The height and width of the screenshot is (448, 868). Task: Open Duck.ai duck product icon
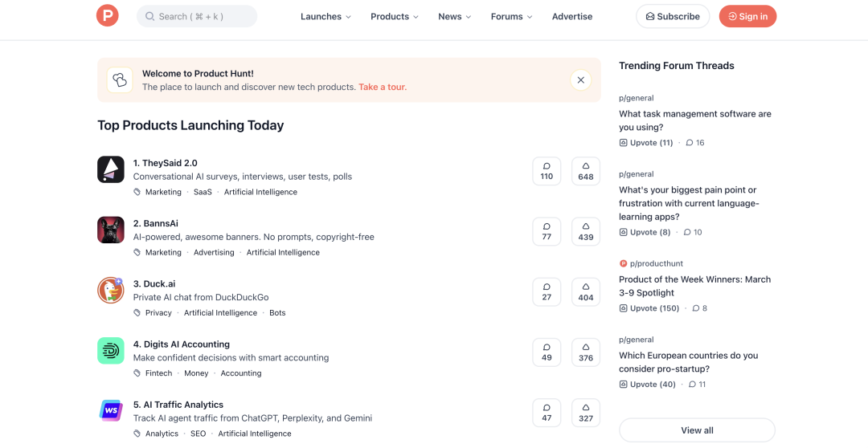111,290
